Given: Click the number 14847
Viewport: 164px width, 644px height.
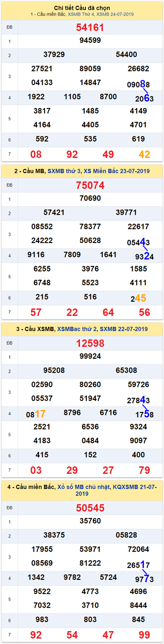Looking at the screenshot, I should point(90,82).
